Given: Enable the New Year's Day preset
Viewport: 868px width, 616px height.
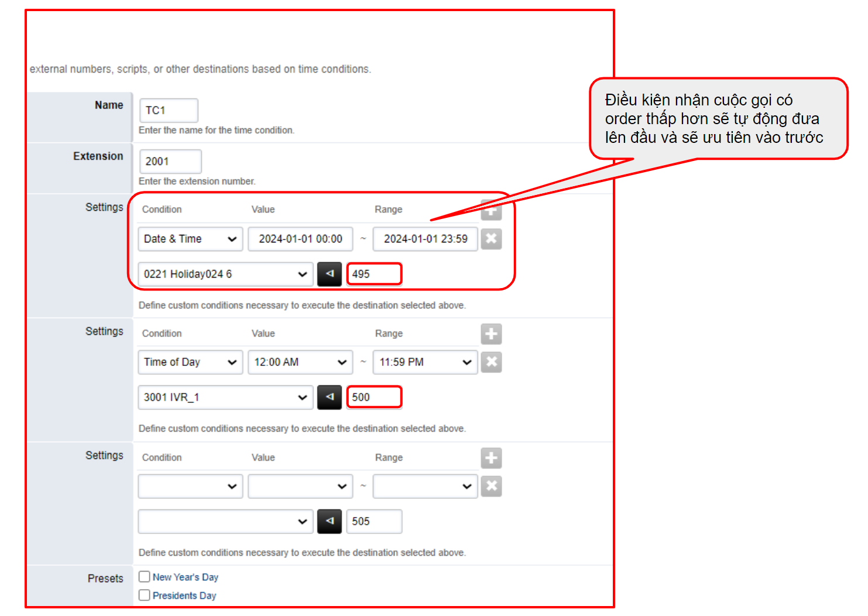Looking at the screenshot, I should (x=145, y=577).
